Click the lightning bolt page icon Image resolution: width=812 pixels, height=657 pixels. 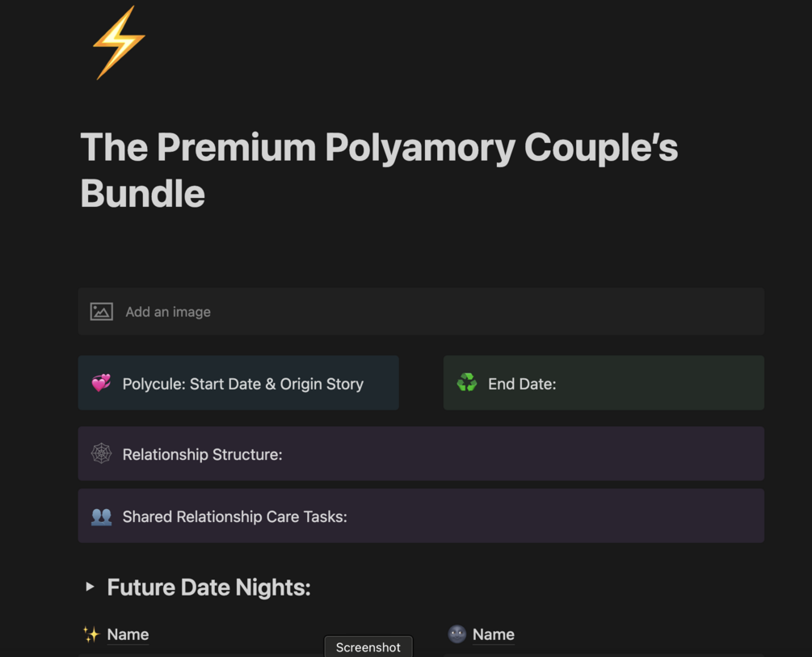(x=119, y=43)
